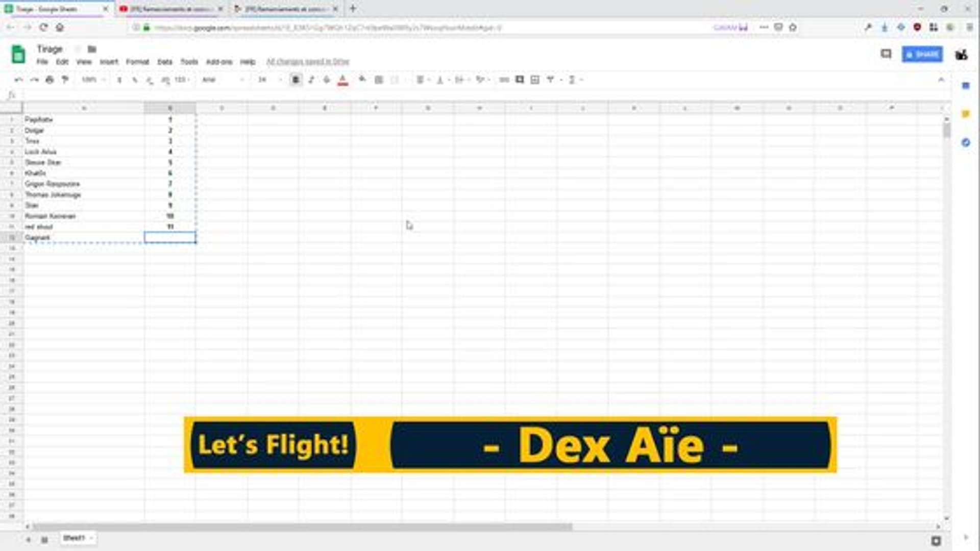Image resolution: width=980 pixels, height=551 pixels.
Task: Open the text color picker
Action: pyautogui.click(x=343, y=80)
